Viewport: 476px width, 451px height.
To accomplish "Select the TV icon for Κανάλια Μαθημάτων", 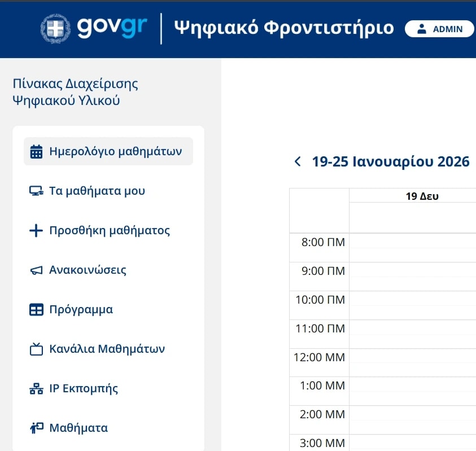I will pos(36,349).
